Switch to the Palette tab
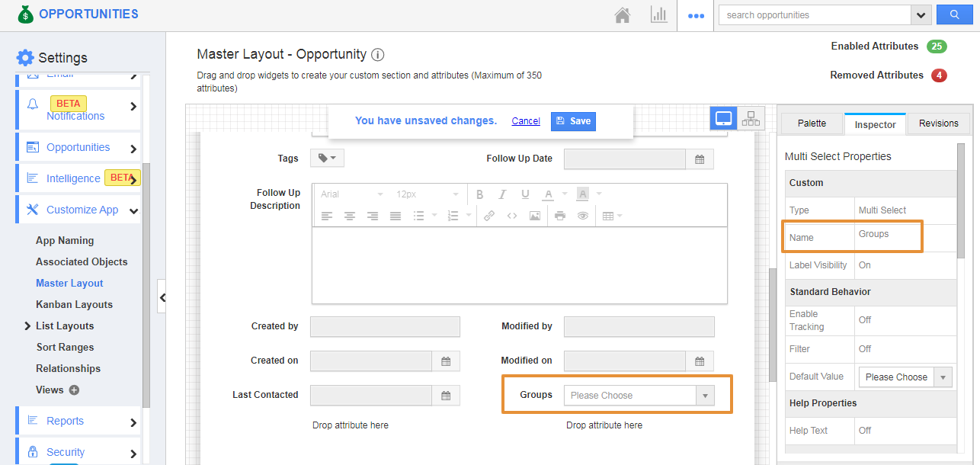The height and width of the screenshot is (465, 980). pos(812,123)
